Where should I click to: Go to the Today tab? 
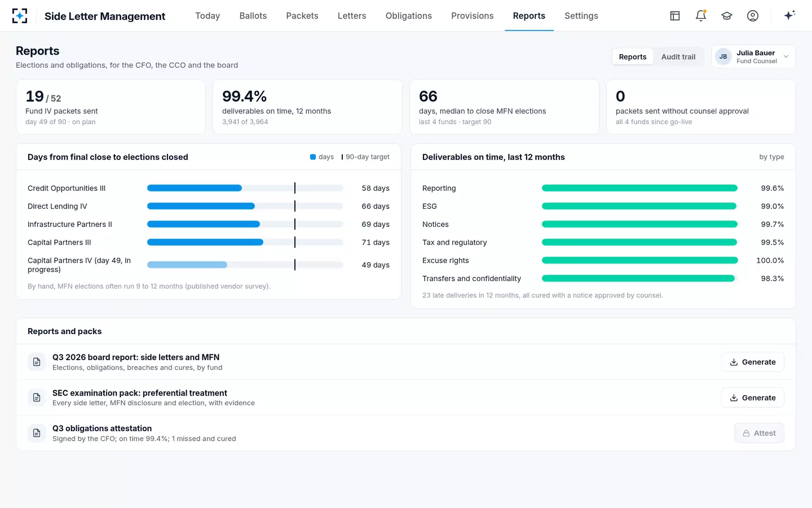click(208, 16)
